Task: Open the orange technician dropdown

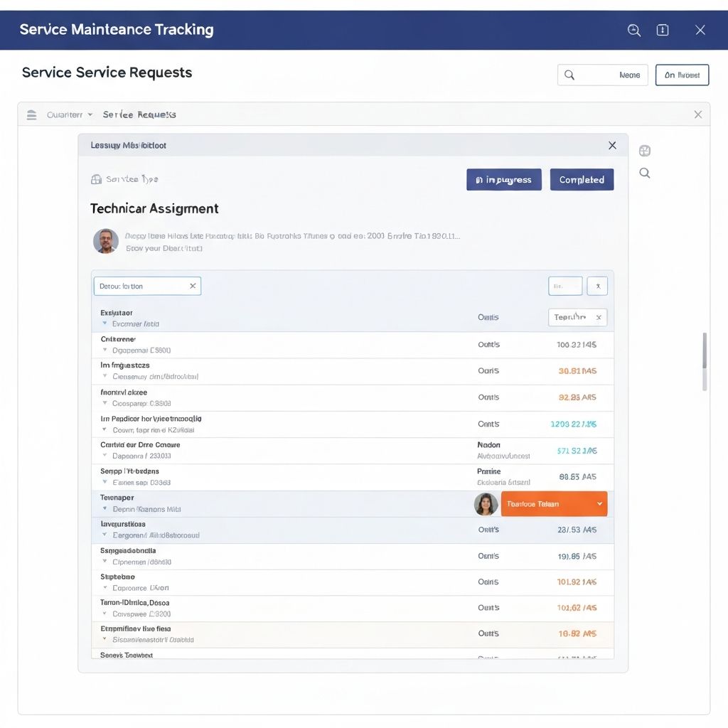Action: [x=554, y=504]
